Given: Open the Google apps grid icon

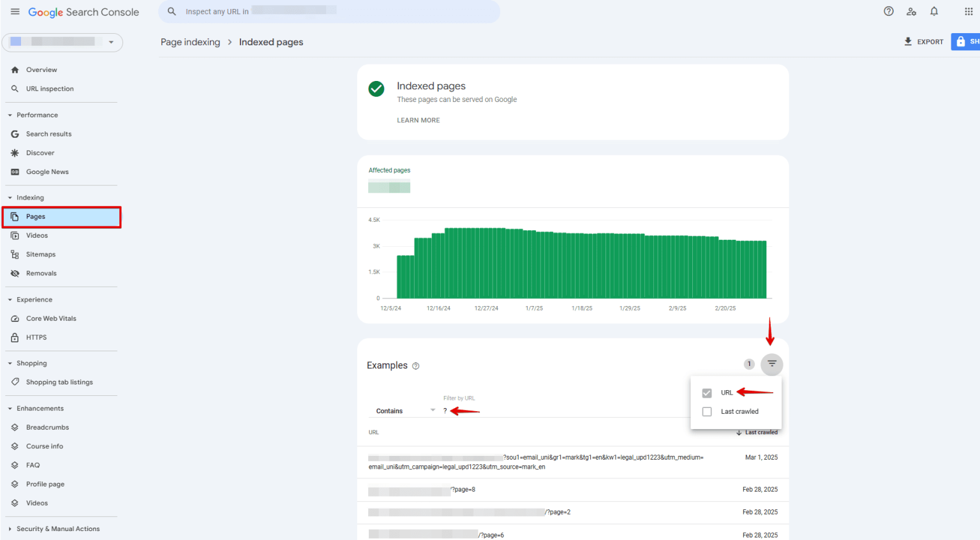Looking at the screenshot, I should 968,11.
